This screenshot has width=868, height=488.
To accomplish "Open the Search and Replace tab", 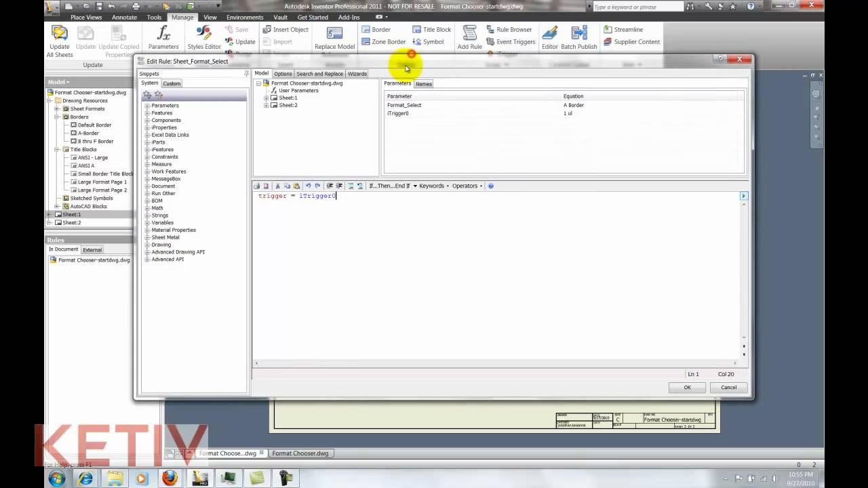I will click(319, 74).
